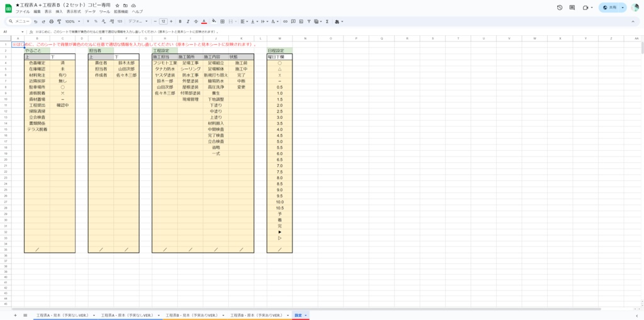This screenshot has height=320, width=644.
Task: Collapse the toolbar with the chevron
Action: tap(633, 21)
